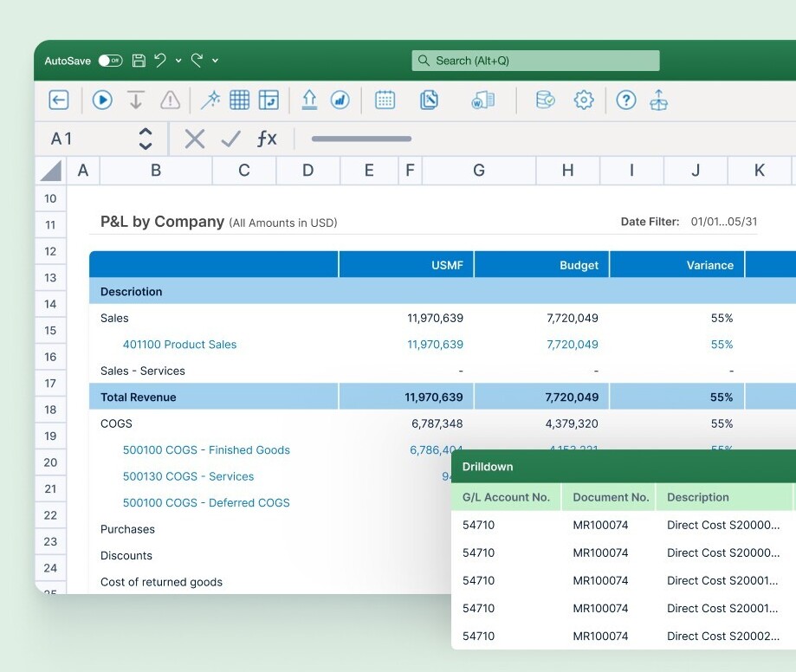796x672 pixels.
Task: Click the calendar icon in toolbar
Action: [x=385, y=100]
